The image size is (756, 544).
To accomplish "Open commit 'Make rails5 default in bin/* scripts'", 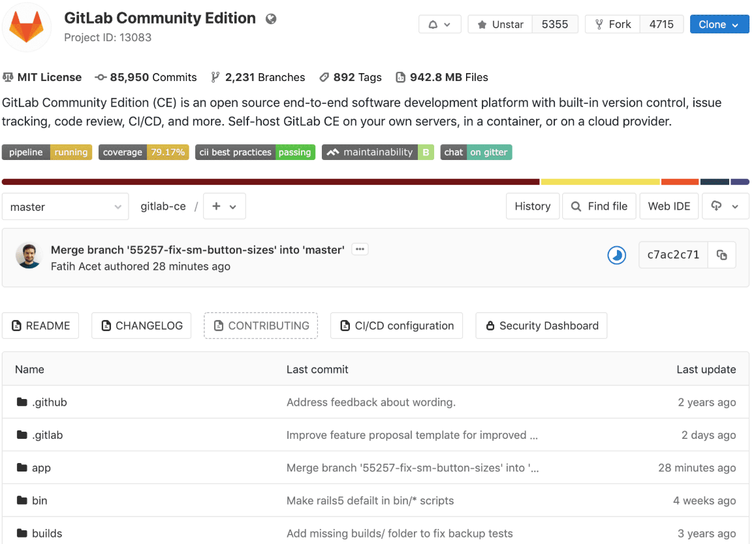I will 370,501.
